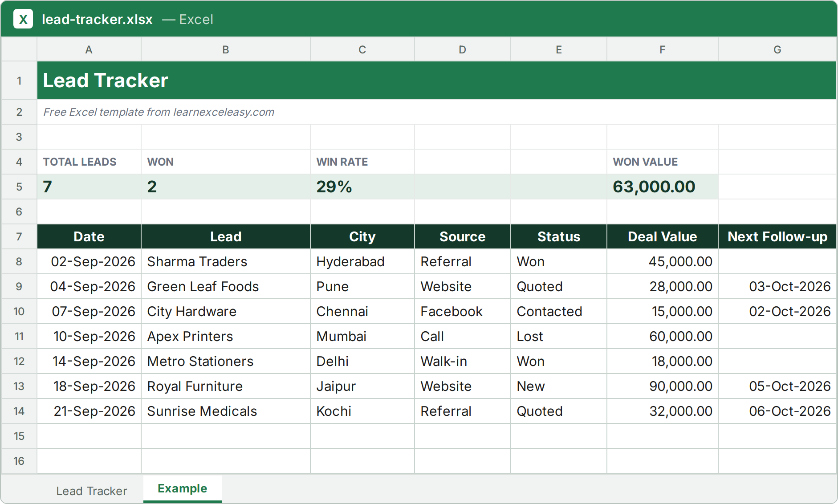Click the Hyderabad city cell
Image resolution: width=838 pixels, height=504 pixels.
362,261
